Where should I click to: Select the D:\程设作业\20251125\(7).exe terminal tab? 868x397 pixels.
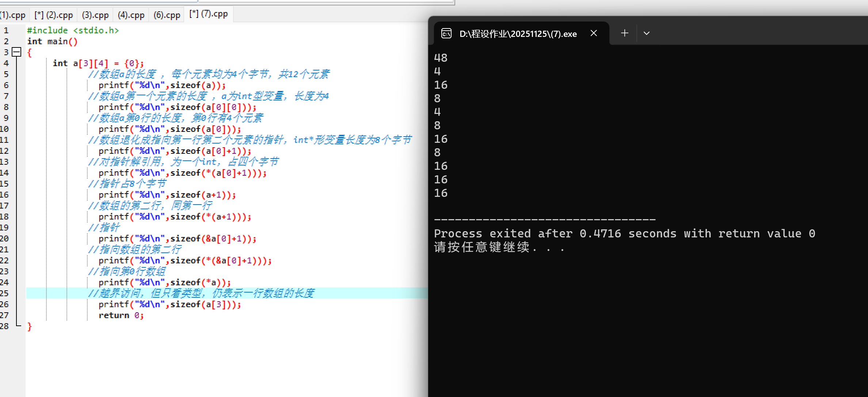518,33
